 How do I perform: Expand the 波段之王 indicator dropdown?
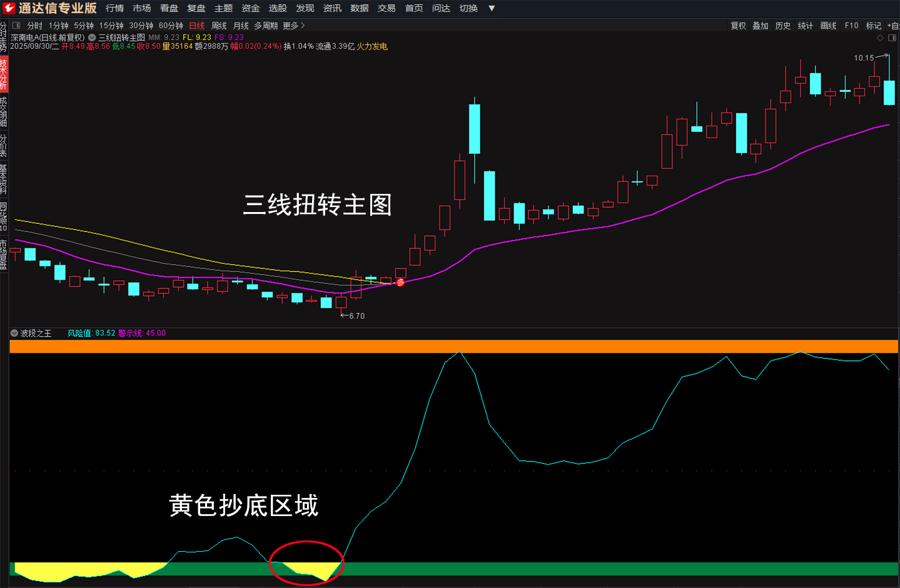click(14, 333)
